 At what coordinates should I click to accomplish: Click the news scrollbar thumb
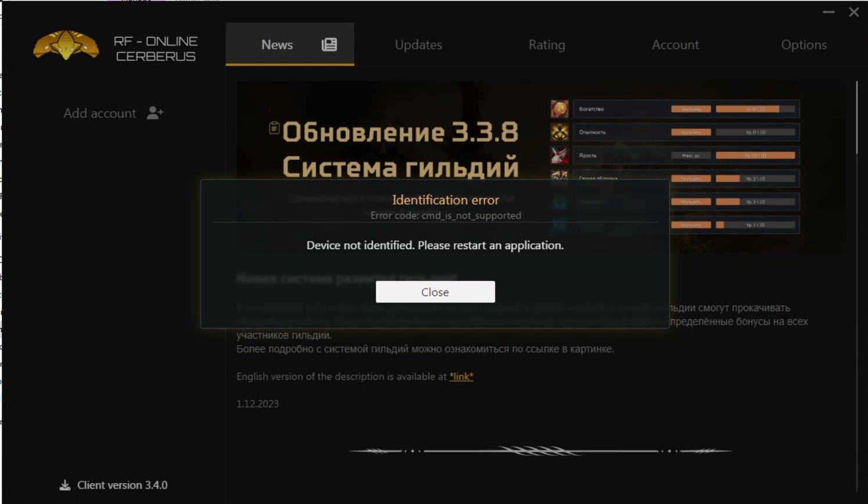pyautogui.click(x=857, y=117)
